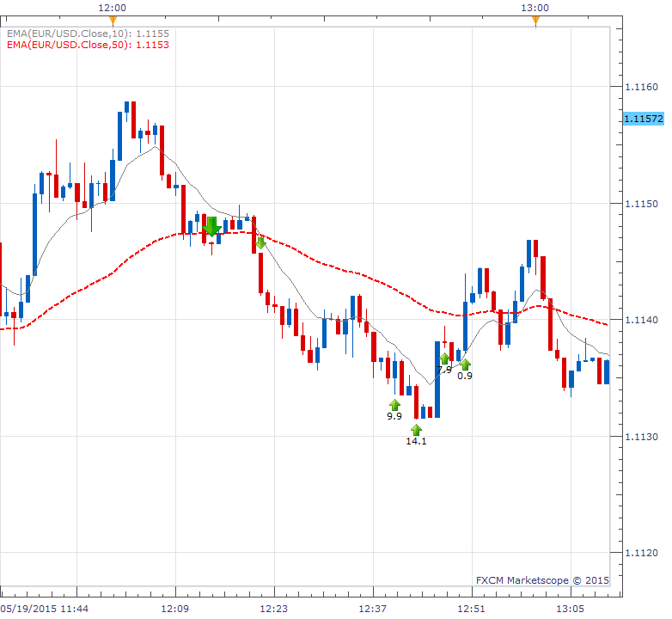The height and width of the screenshot is (619, 672).
Task: Click the 12:37 time axis label
Action: (x=372, y=609)
